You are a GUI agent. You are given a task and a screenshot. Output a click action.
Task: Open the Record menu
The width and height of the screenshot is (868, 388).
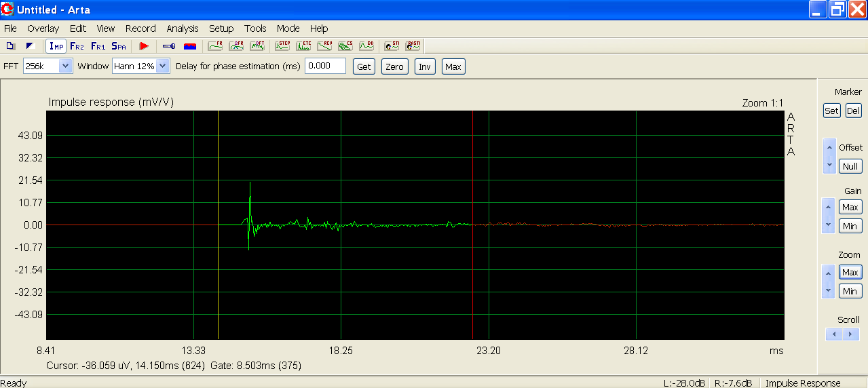click(x=140, y=28)
